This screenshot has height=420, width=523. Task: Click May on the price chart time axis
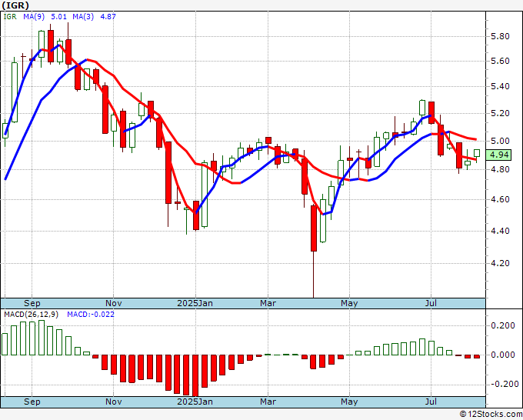pos(349,303)
